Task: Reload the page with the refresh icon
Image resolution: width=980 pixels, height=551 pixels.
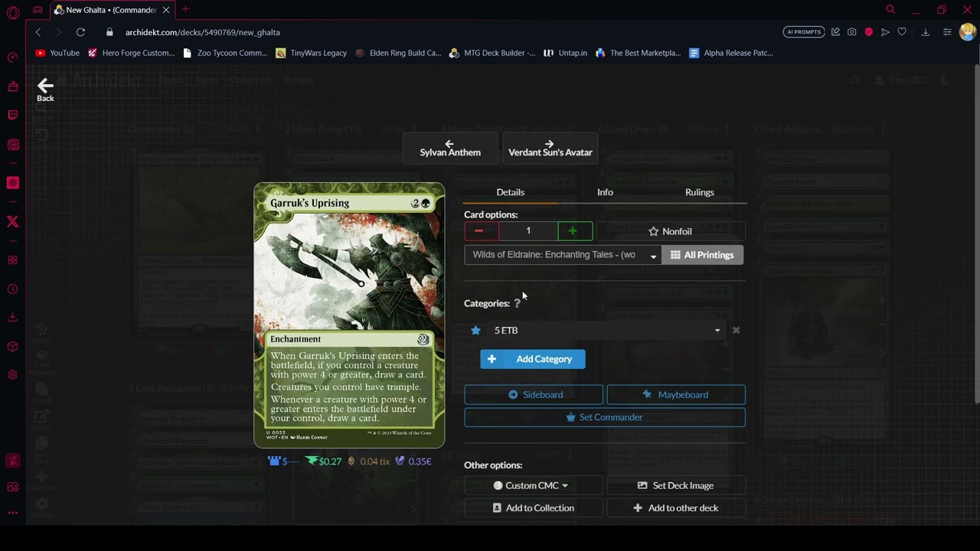Action: click(x=80, y=32)
